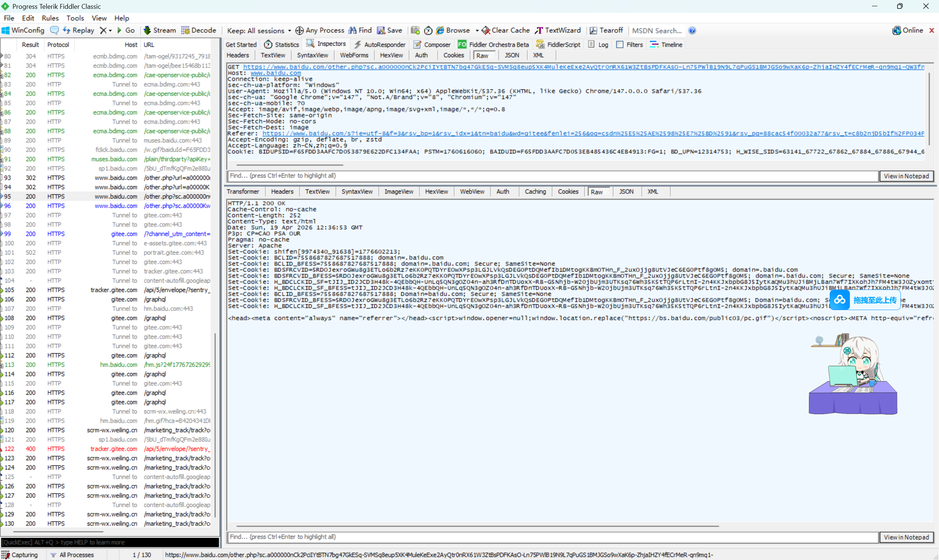This screenshot has width=939, height=560.
Task: Click the Any Process target icon
Action: coord(299,30)
